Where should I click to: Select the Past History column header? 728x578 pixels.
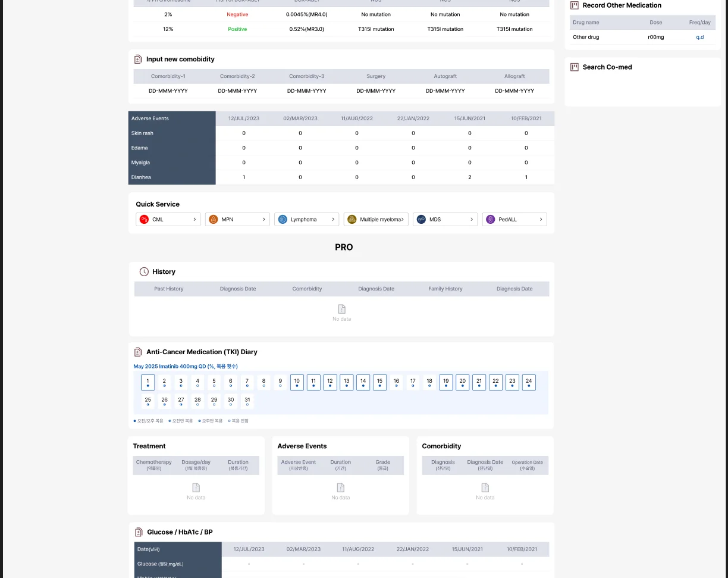click(x=169, y=289)
